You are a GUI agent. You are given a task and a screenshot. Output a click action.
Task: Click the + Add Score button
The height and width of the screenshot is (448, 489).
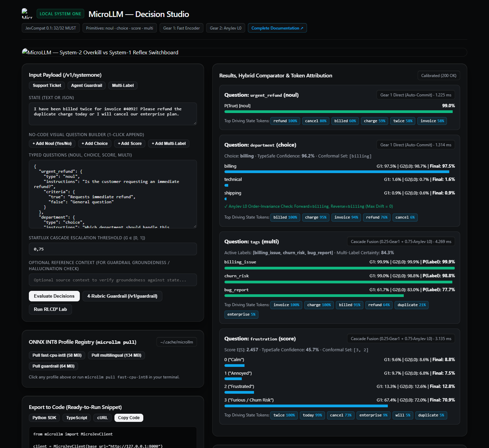[130, 144]
